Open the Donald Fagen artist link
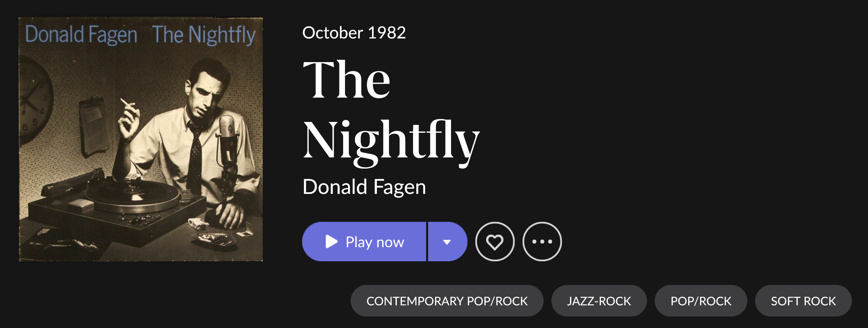 point(364,187)
